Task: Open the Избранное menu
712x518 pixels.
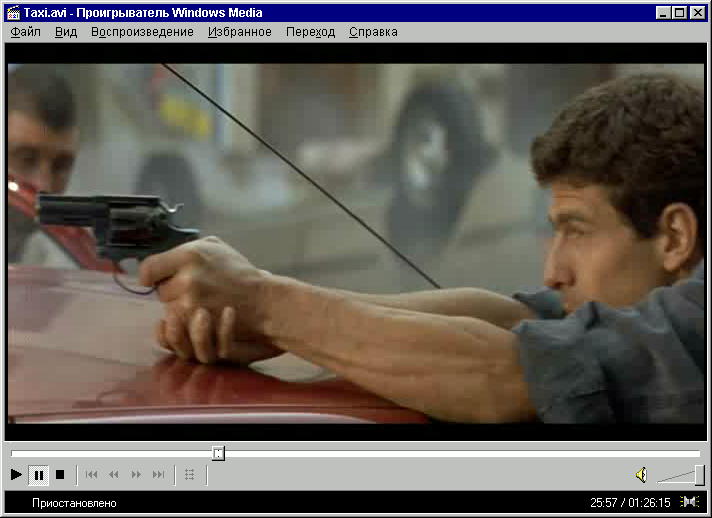Action: click(240, 32)
